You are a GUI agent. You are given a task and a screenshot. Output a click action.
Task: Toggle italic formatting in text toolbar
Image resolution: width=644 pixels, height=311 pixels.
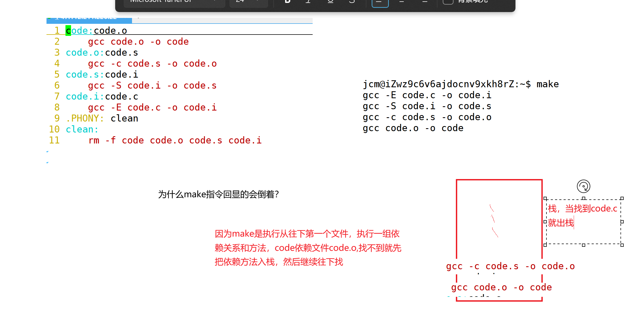point(308,2)
